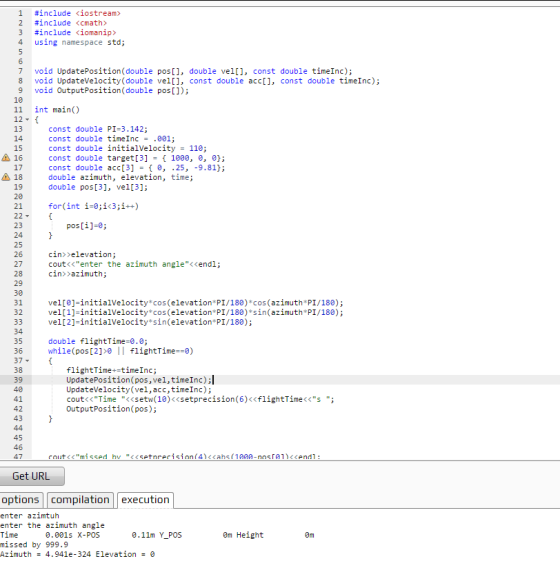Viewport: 560px width, 570px height.
Task: Click the while(pos[2]>0 ...) condition line
Action: click(x=121, y=351)
